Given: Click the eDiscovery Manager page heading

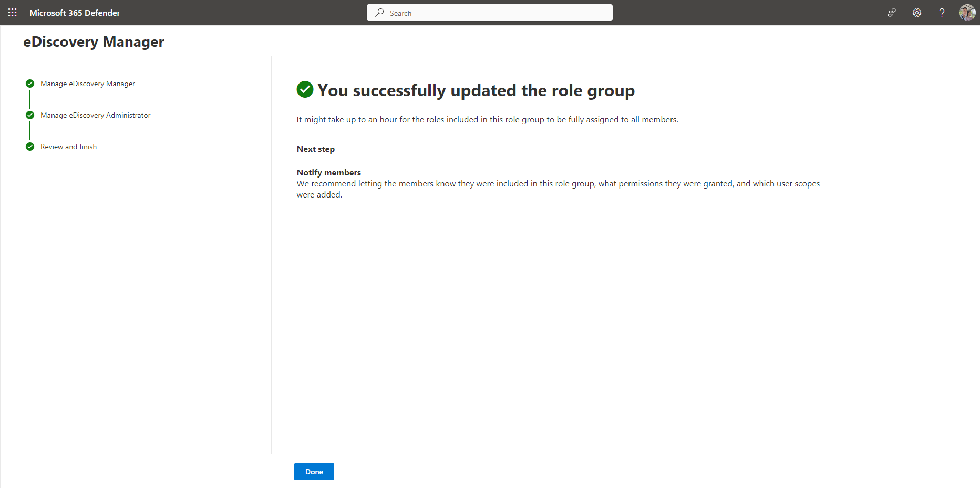Looking at the screenshot, I should 94,41.
